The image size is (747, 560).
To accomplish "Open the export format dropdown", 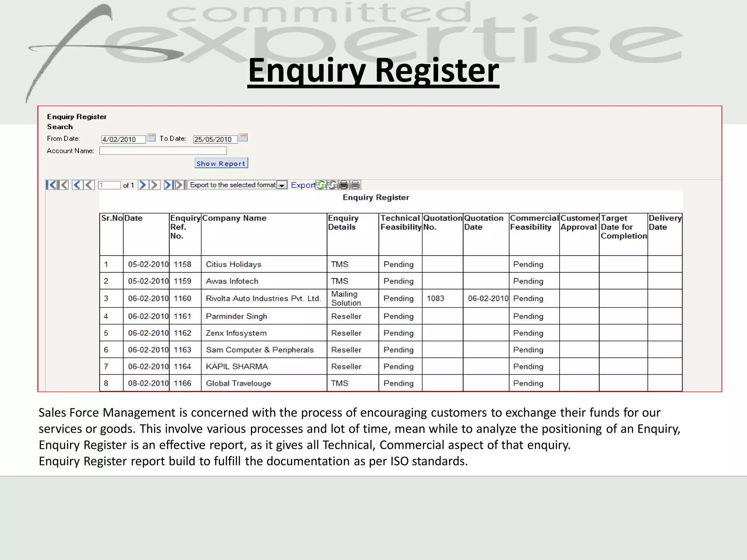I will (282, 185).
